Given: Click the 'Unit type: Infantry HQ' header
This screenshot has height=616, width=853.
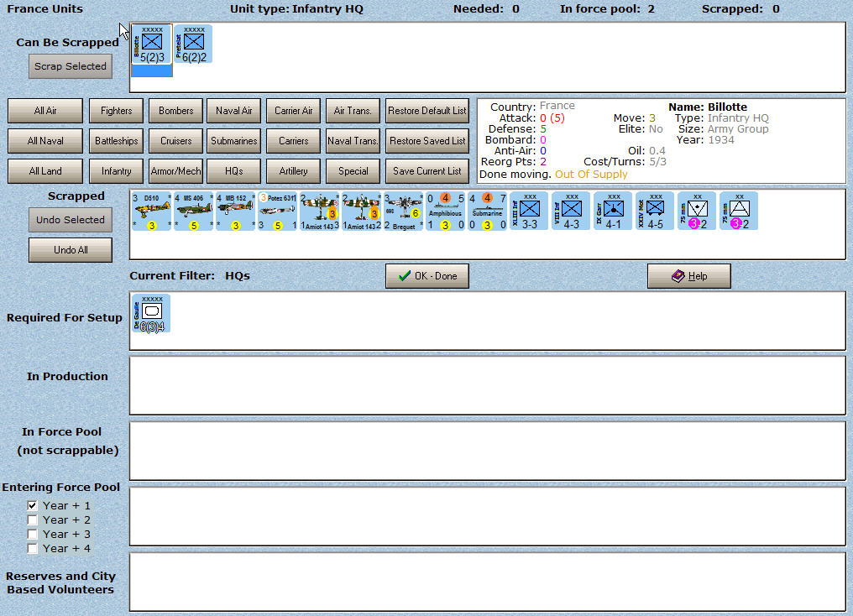Looking at the screenshot, I should 296,8.
